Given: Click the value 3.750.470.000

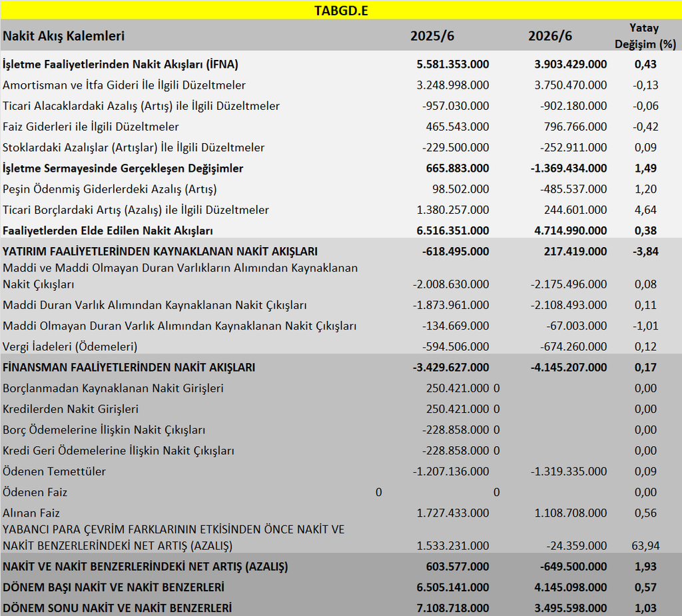Looking at the screenshot, I should tap(571, 85).
